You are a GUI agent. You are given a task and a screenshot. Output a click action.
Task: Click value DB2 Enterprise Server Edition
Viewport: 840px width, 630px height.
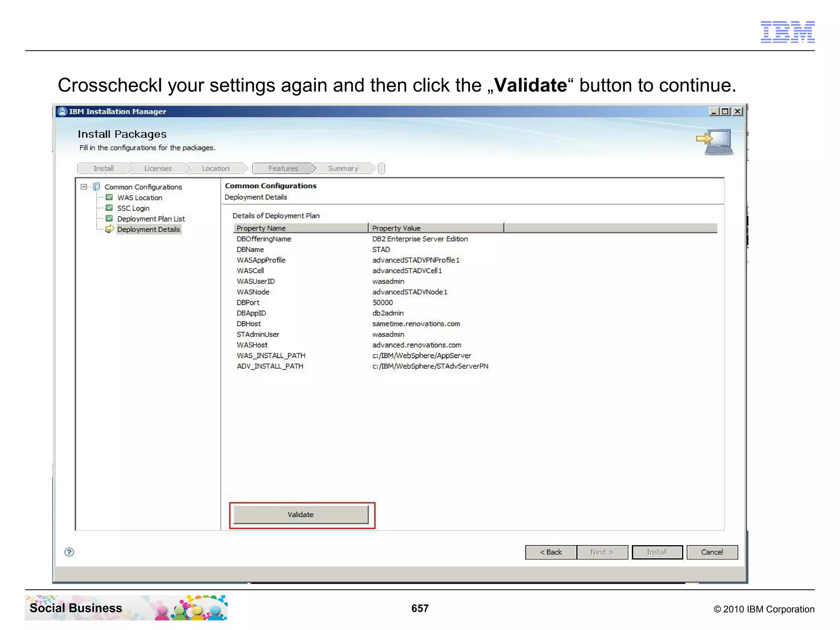coord(420,239)
